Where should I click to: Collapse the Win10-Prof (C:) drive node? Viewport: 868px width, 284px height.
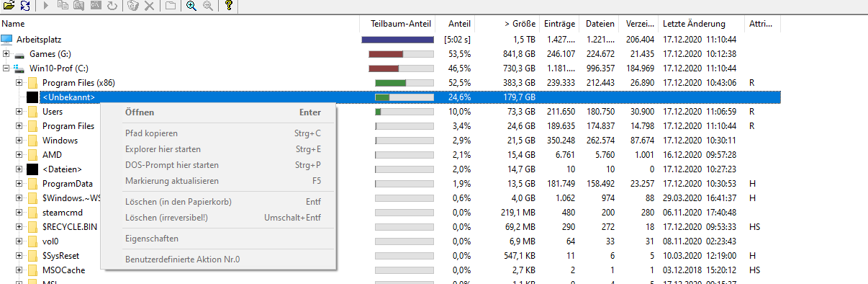tap(6, 68)
